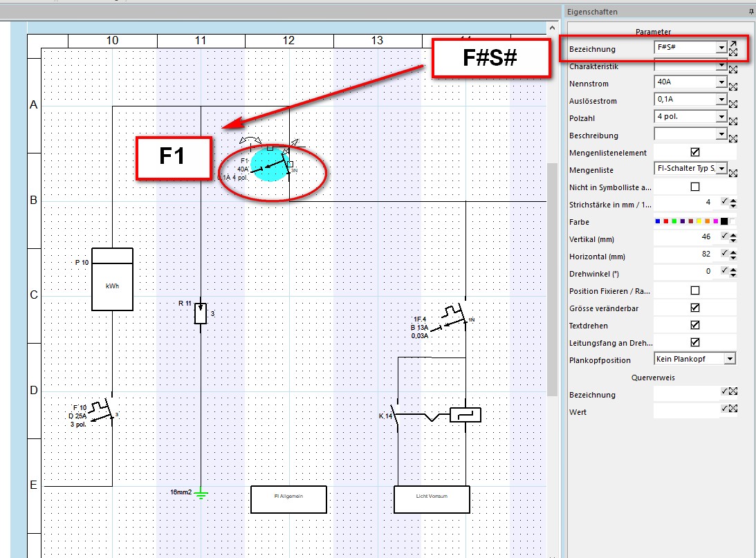Image resolution: width=756 pixels, height=558 pixels.
Task: Increase the Strichstärke value with up arrow
Action: coord(733,200)
